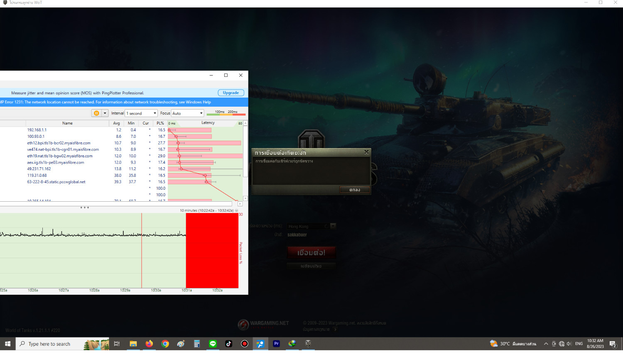Screen dimensions: 623x364
Task: Click the Type here to search box
Action: tap(62, 344)
